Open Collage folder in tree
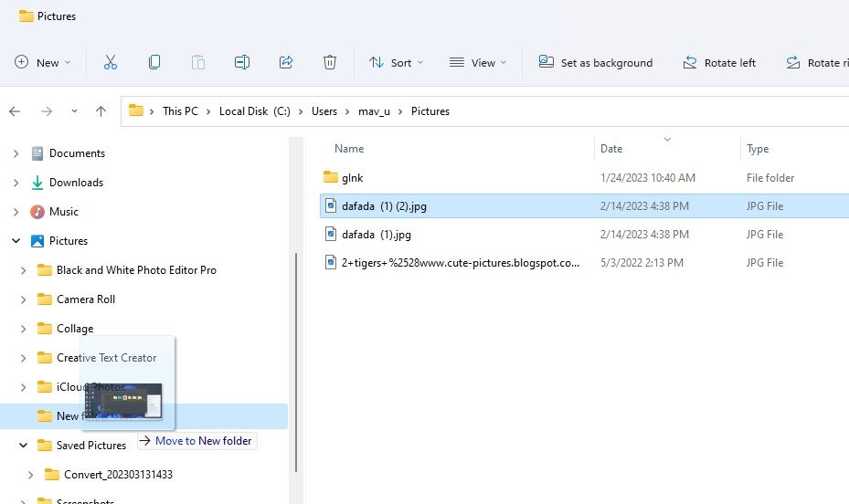Screen dimensions: 849x504 pyautogui.click(x=75, y=329)
